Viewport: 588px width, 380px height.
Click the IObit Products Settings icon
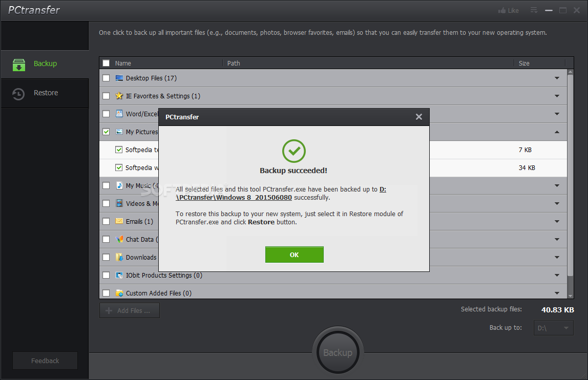coord(119,276)
